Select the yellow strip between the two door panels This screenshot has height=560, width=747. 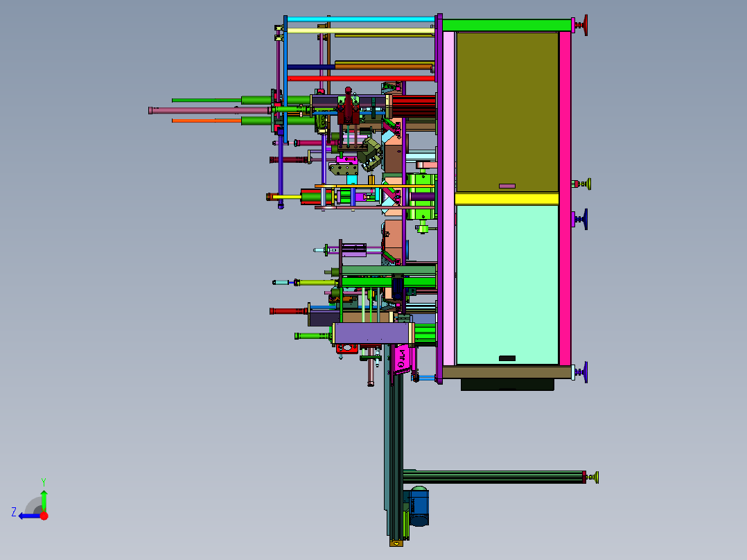pos(507,199)
